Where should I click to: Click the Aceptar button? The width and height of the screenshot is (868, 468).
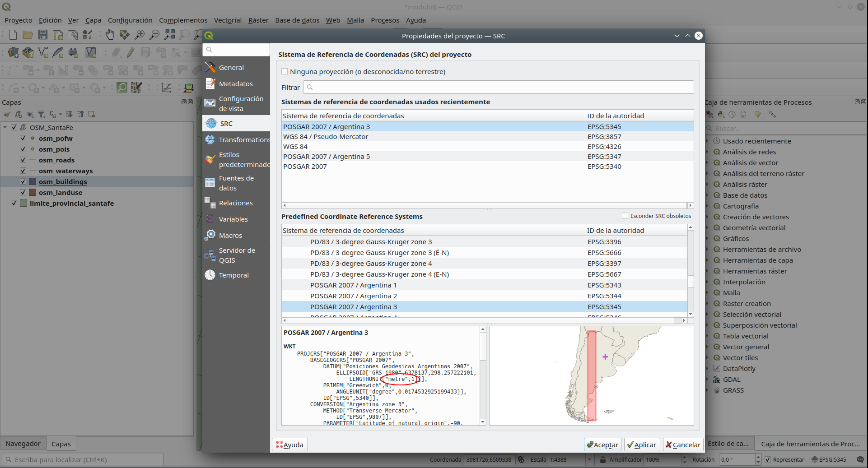click(x=602, y=445)
